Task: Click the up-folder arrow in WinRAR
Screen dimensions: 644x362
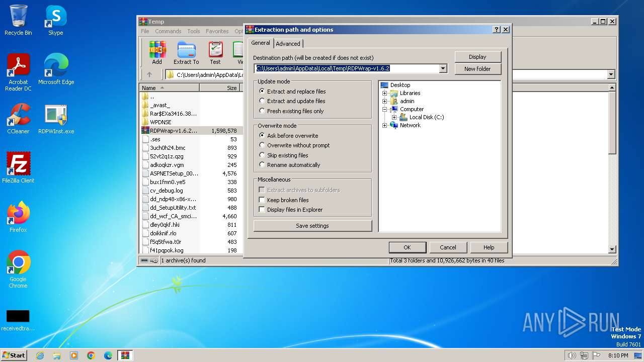Action: pyautogui.click(x=149, y=74)
